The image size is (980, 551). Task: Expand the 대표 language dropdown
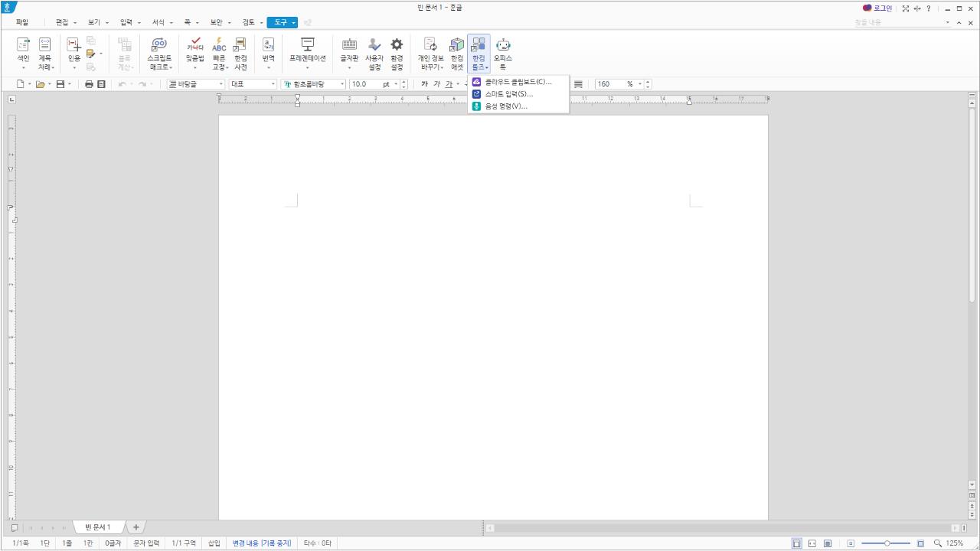tap(273, 84)
